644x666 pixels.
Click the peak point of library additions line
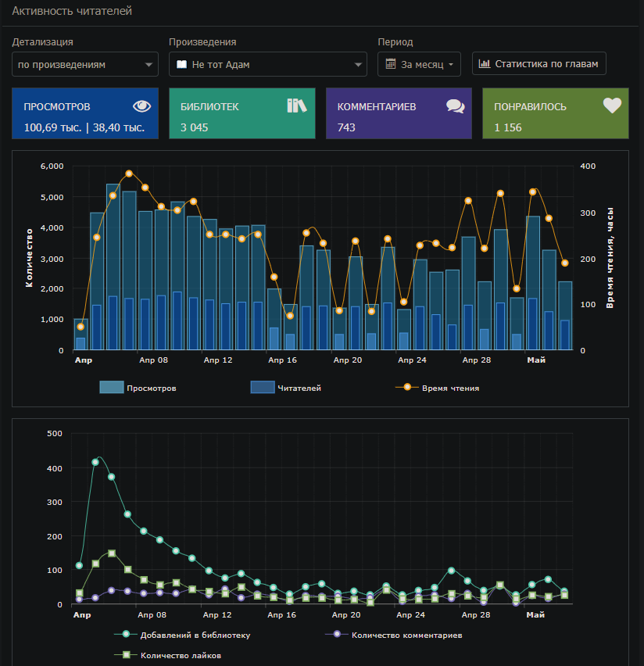click(x=95, y=462)
